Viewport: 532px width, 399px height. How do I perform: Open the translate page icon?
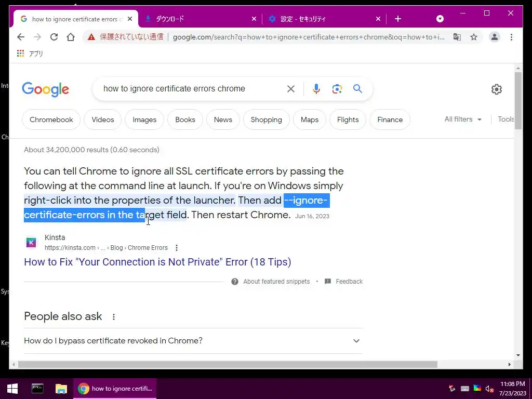[x=457, y=37]
